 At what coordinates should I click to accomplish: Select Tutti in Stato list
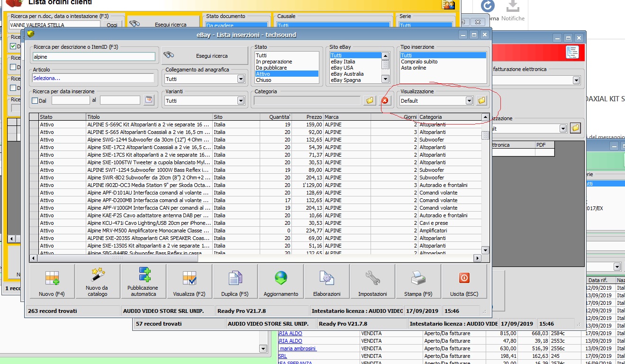[x=287, y=55]
